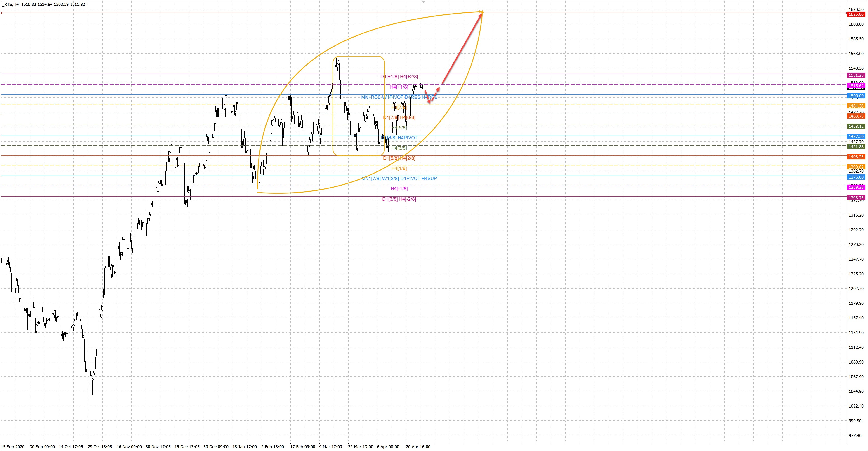Click the red 1625.00 price label

tap(856, 14)
